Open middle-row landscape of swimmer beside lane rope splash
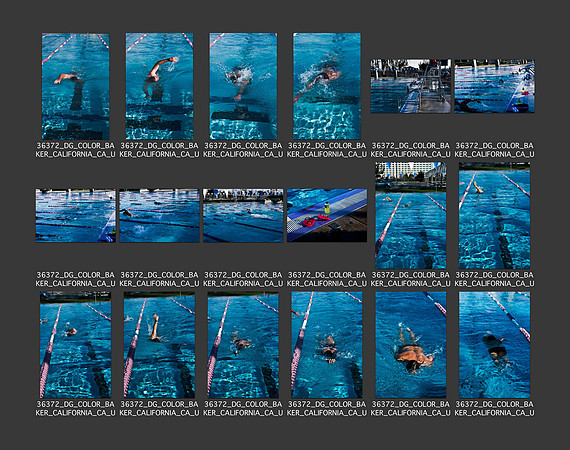 click(159, 215)
